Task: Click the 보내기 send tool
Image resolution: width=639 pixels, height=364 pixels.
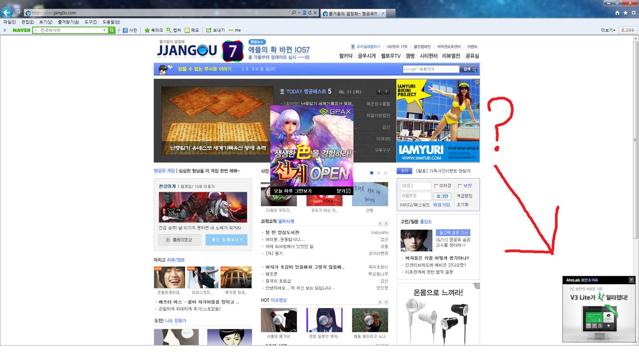Action: point(215,30)
